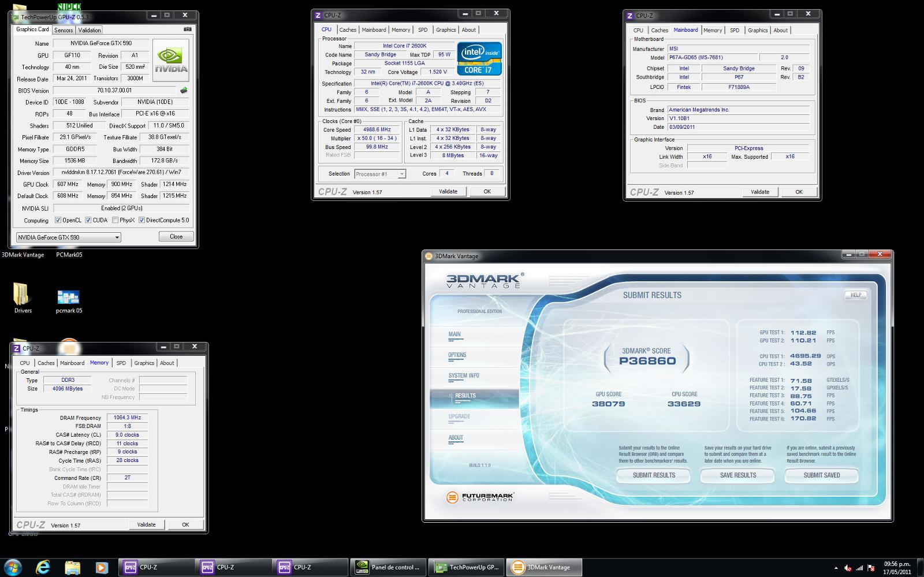Click Validate in CPU tab CPU-Z window

tap(448, 191)
